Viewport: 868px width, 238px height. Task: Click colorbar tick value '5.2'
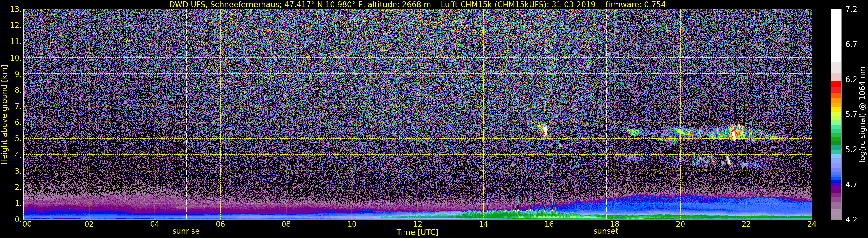point(851,150)
